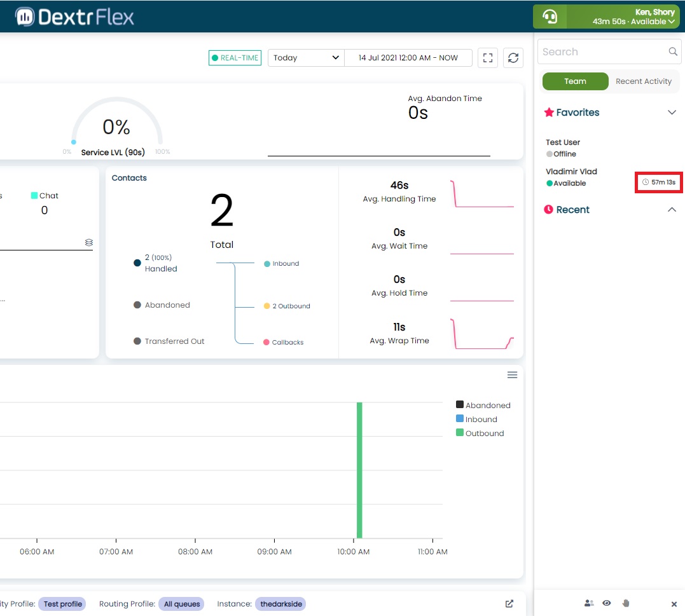Click Vladimir Vlad's 57m 13s status timer

click(x=659, y=182)
